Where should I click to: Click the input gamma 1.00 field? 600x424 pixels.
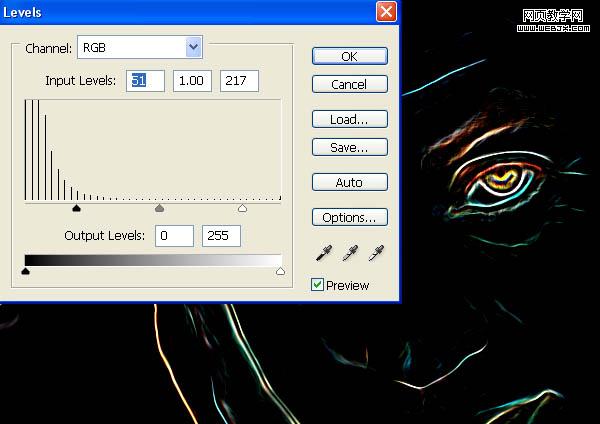pos(192,80)
